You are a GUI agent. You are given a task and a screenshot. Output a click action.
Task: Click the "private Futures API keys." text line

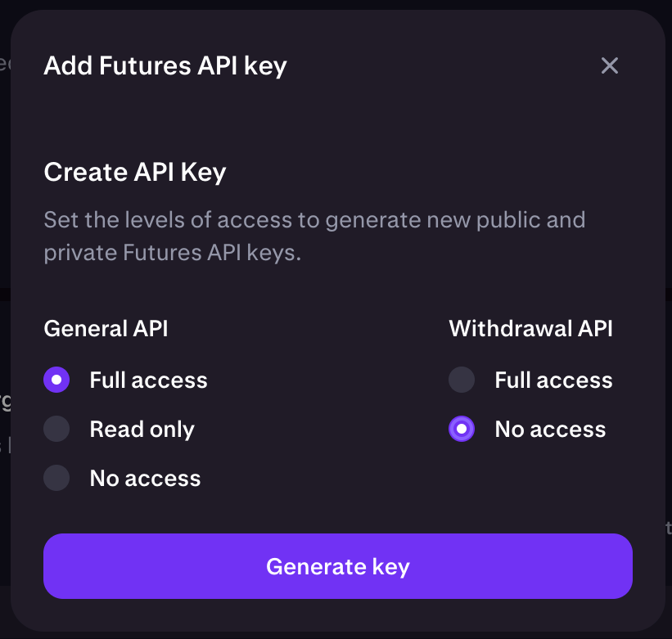point(172,252)
